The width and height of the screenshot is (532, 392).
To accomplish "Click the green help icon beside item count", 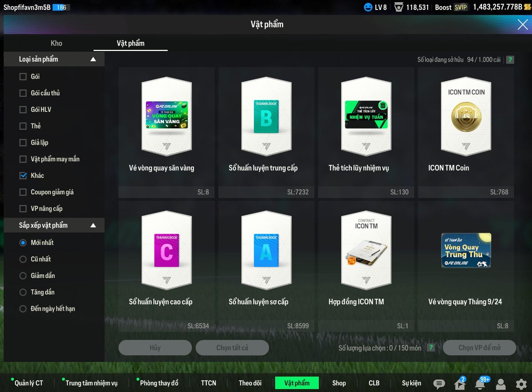I will (510, 60).
